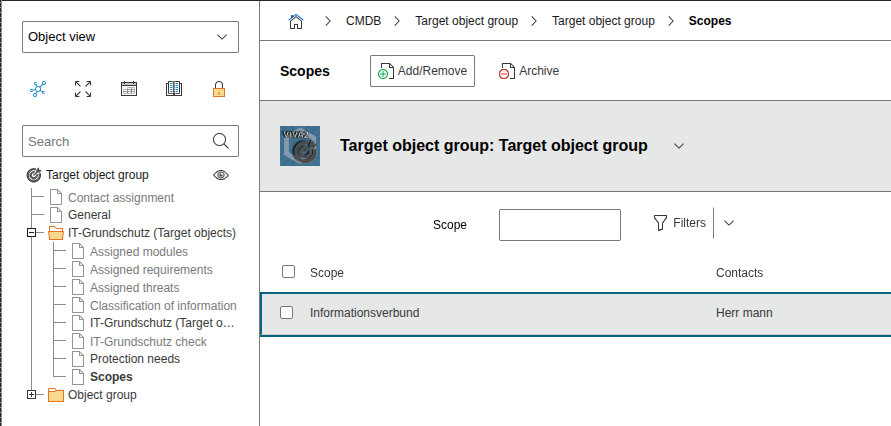This screenshot has width=891, height=426.
Task: Select Protection needs tree item
Action: pos(135,359)
